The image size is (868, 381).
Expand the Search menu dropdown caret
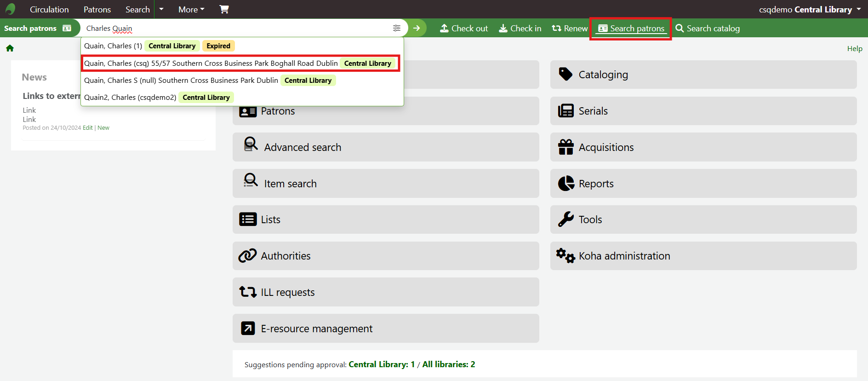pyautogui.click(x=161, y=9)
